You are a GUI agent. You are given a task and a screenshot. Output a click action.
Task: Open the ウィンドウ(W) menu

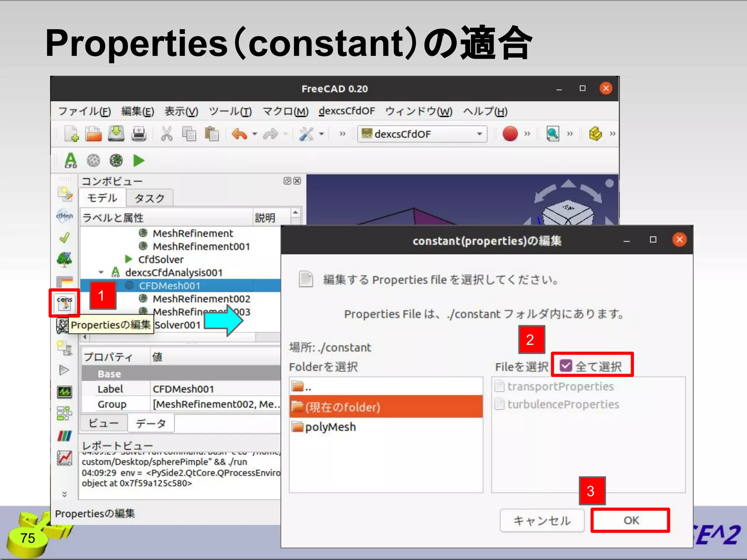point(419,111)
